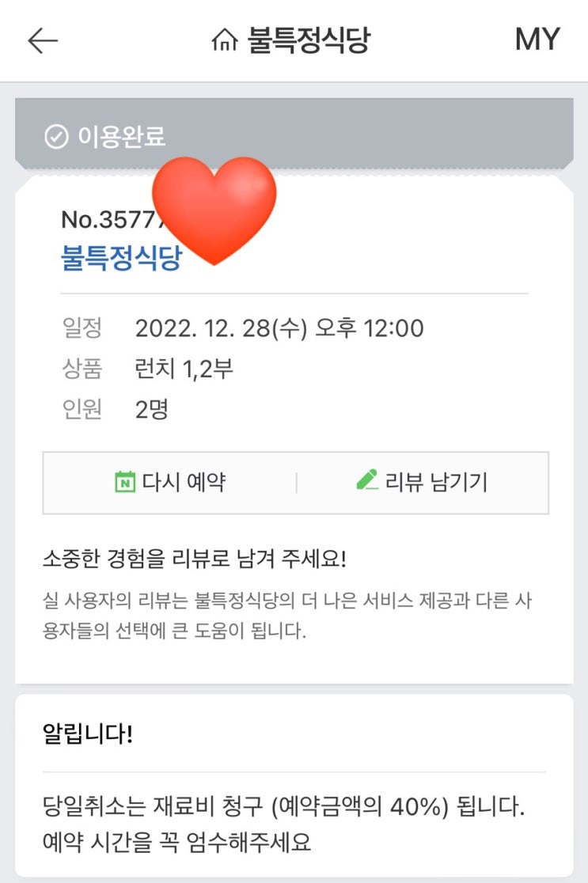Open the blue 불특정식당 restaurant link
This screenshot has height=883, width=588.
(120, 258)
